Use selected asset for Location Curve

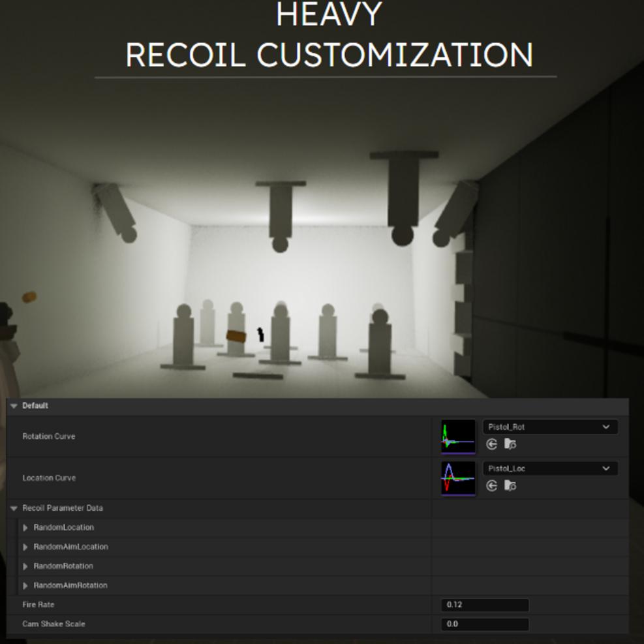pos(491,486)
